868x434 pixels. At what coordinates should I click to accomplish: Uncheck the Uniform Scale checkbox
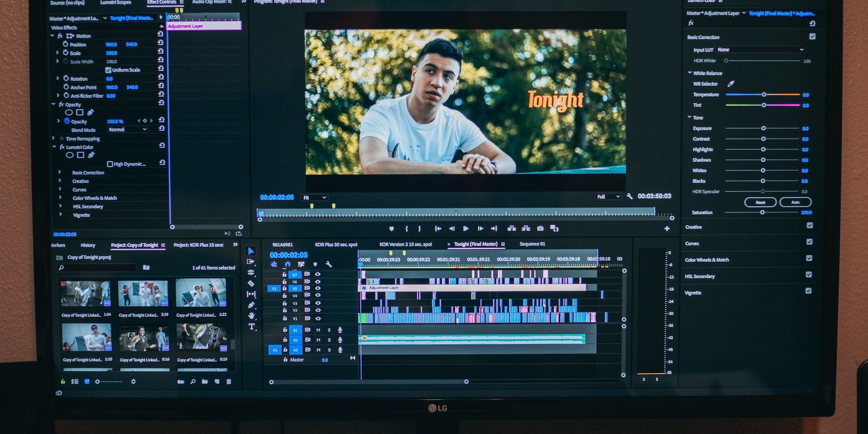(x=108, y=70)
